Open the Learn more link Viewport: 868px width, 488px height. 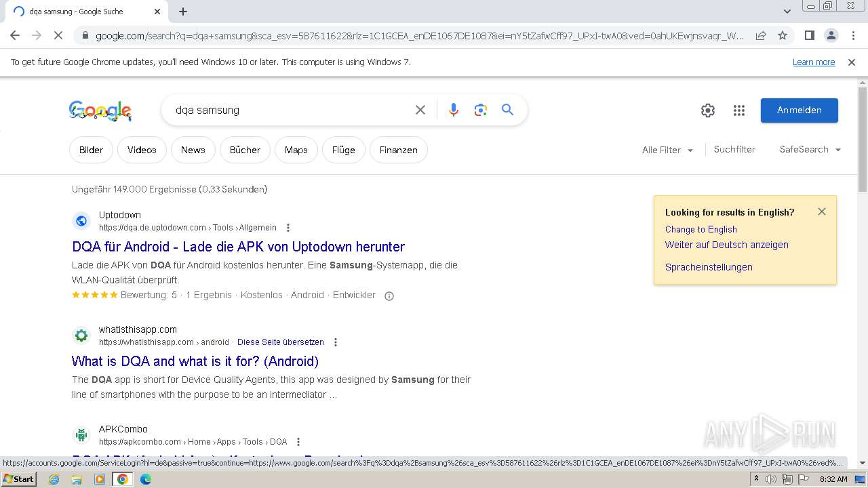click(814, 62)
